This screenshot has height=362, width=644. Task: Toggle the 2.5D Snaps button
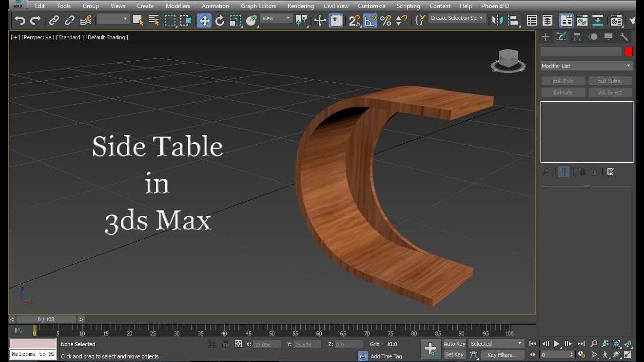point(354,20)
